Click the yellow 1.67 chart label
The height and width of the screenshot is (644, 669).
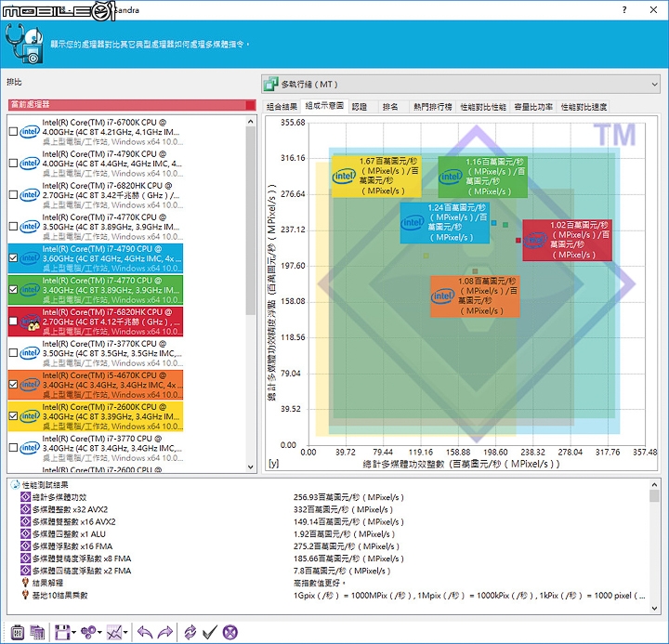click(x=376, y=176)
